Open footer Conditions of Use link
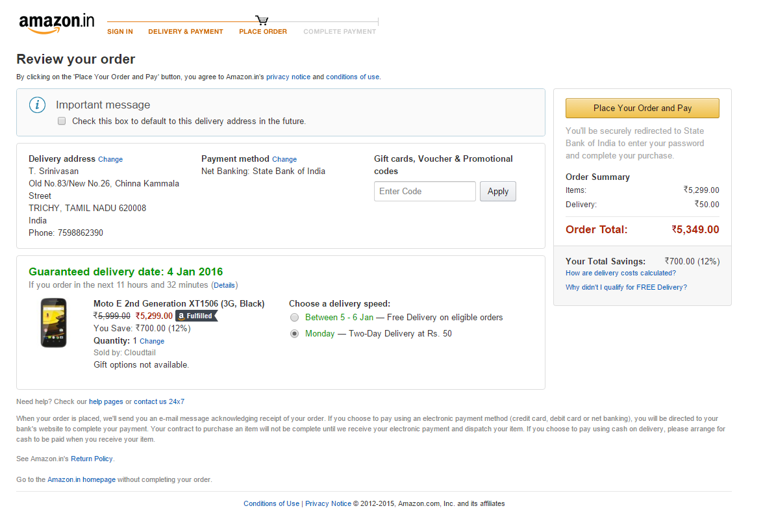This screenshot has height=532, width=763. click(x=271, y=504)
